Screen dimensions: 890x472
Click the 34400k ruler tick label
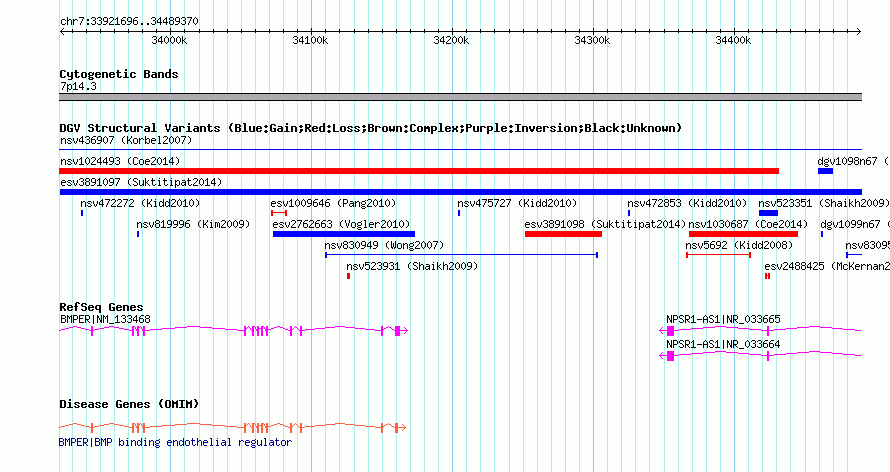coord(733,40)
